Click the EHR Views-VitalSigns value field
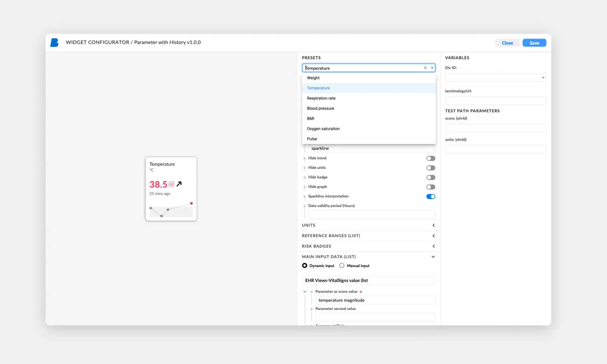The height and width of the screenshot is (364, 607). [x=369, y=280]
